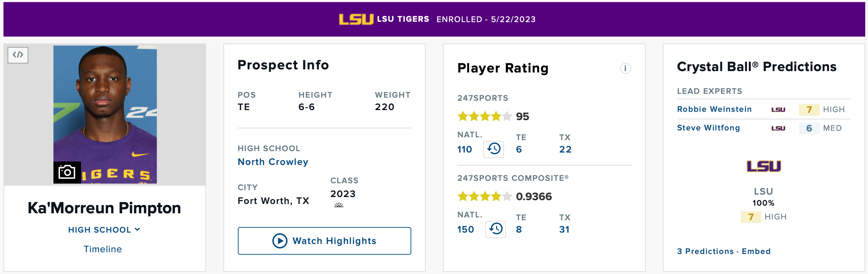Expand the HIGH SCHOOL dropdown

point(104,230)
